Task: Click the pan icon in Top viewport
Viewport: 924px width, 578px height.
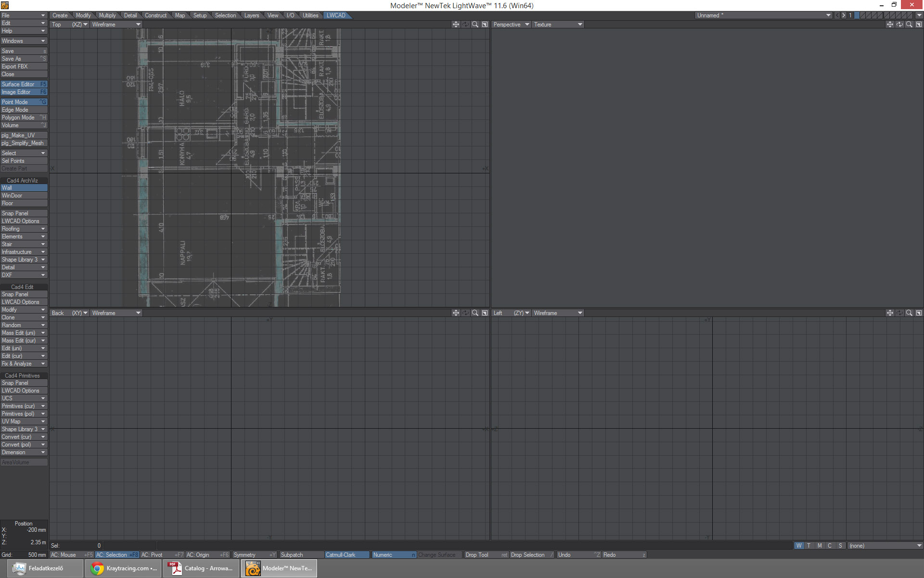Action: click(455, 25)
